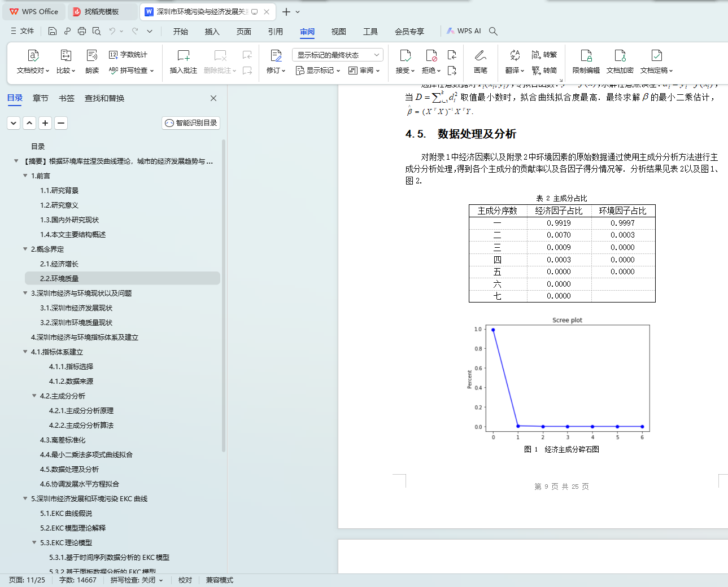Click 校对 in the status bar

(185, 580)
